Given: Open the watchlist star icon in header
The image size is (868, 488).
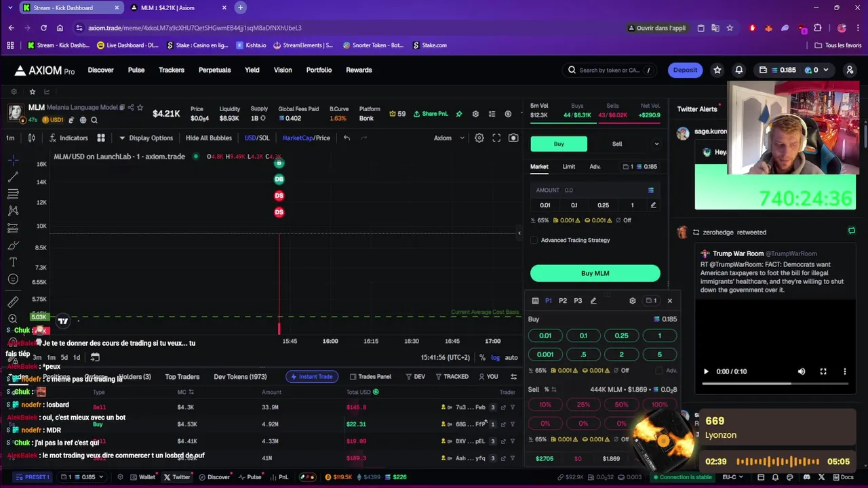Looking at the screenshot, I should click(x=717, y=70).
